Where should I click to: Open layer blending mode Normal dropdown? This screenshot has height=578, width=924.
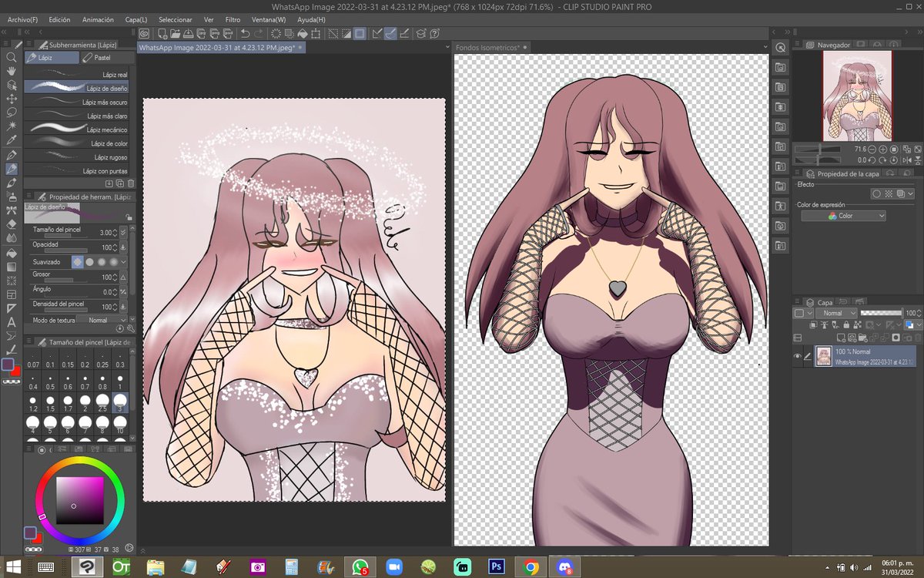click(837, 314)
